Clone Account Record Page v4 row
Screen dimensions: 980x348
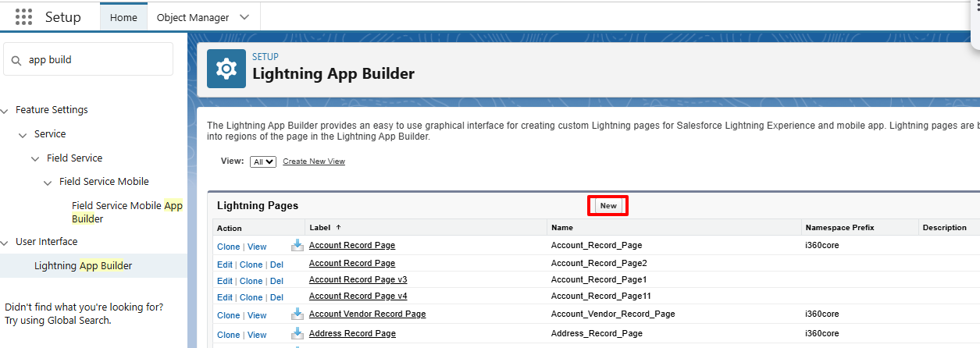click(251, 297)
